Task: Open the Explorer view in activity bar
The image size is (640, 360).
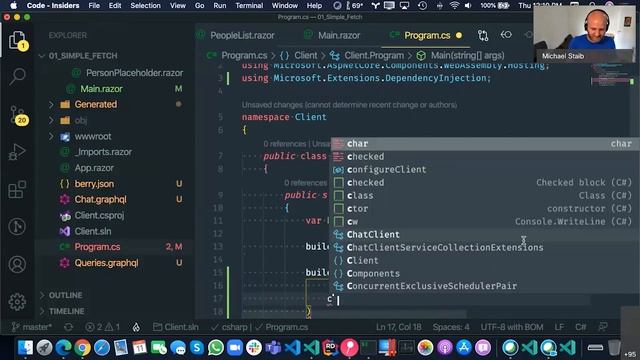Action: tap(17, 40)
